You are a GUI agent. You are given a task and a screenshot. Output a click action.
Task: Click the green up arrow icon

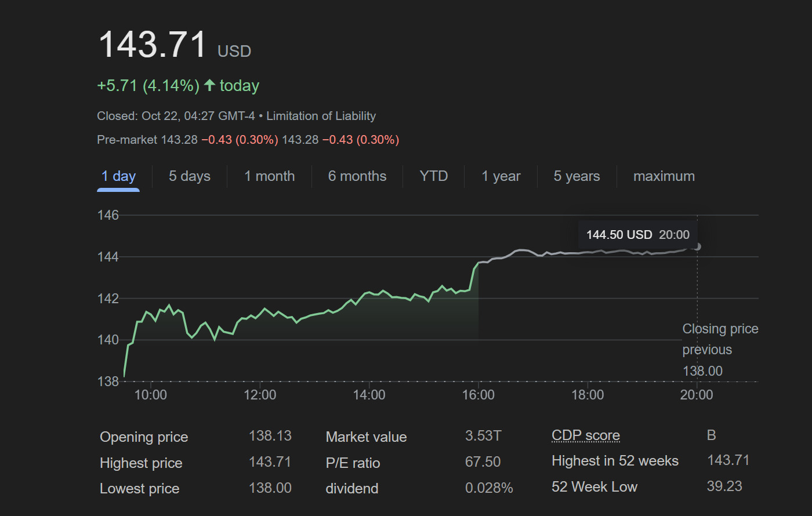209,86
